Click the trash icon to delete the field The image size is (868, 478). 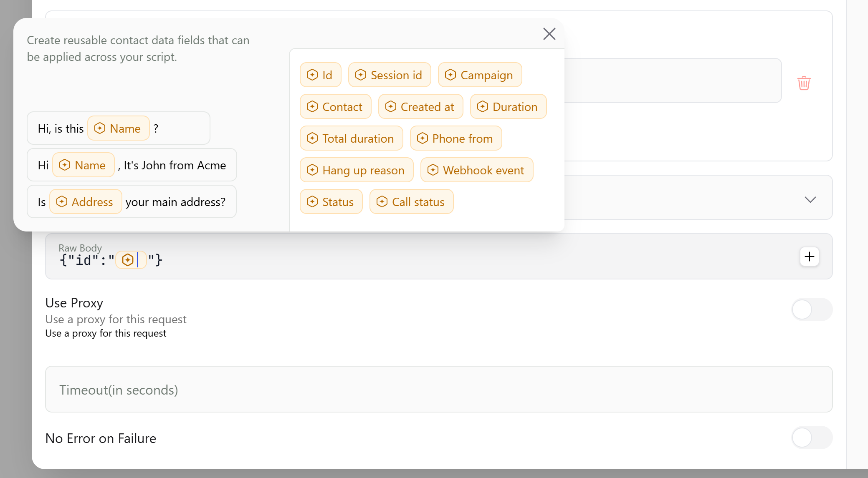[x=804, y=83]
